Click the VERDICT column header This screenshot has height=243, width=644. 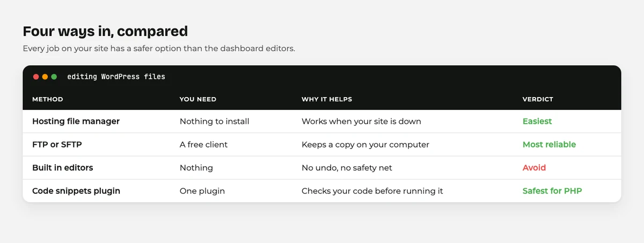coord(538,99)
